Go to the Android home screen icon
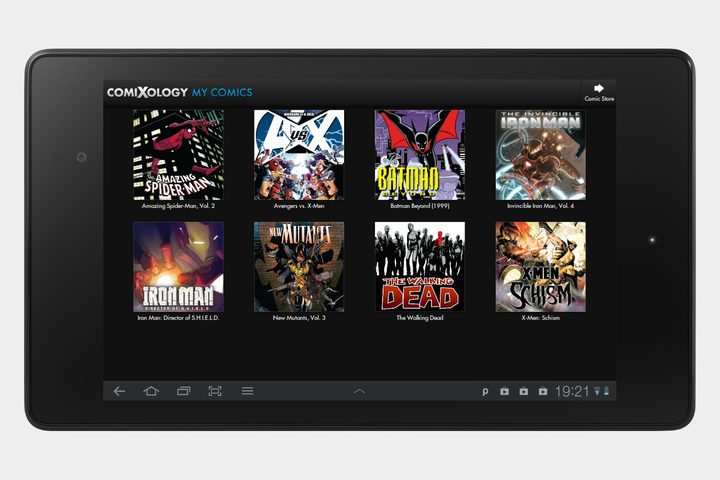 point(151,391)
